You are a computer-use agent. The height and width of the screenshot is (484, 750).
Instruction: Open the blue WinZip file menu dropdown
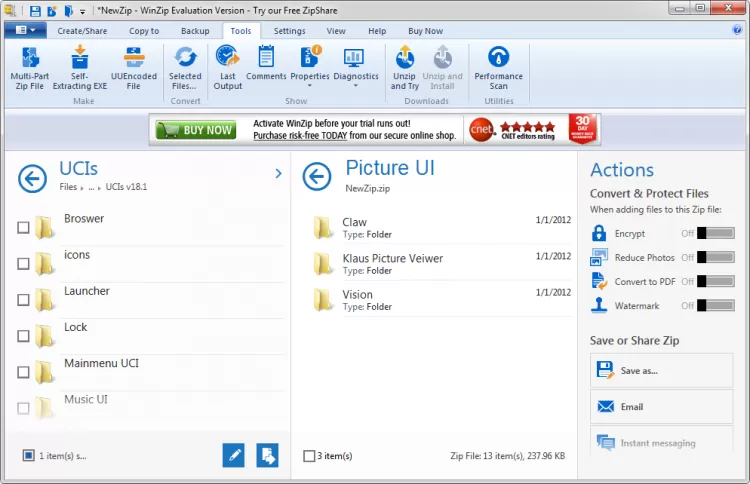(25, 30)
